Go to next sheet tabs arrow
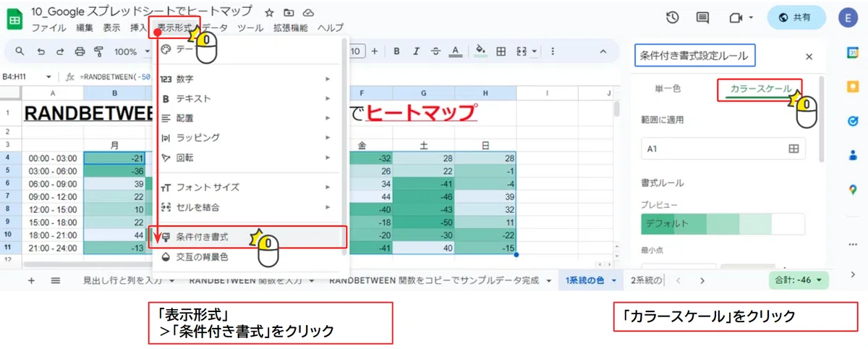 point(702,280)
